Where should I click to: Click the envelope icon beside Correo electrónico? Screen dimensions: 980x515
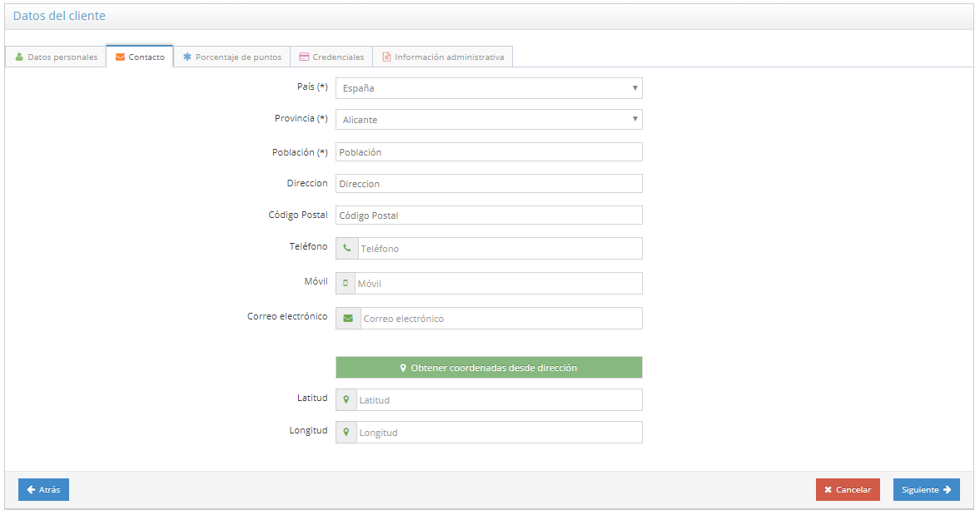click(x=348, y=319)
